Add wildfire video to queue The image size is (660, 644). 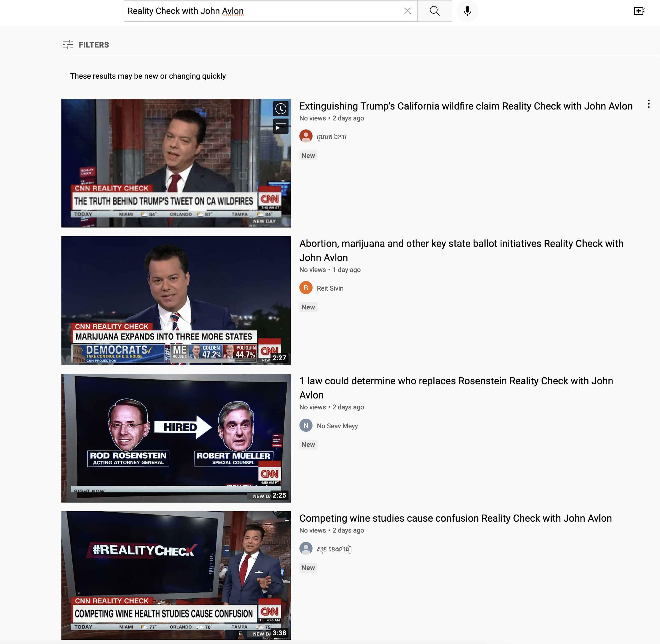point(281,126)
